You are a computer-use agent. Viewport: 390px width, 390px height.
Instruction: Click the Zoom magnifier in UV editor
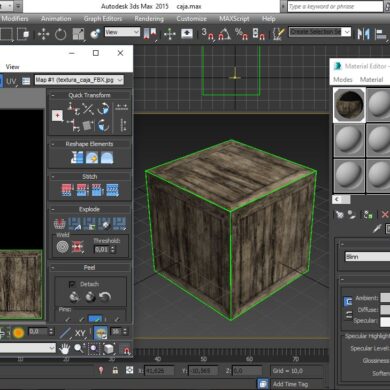click(x=79, y=349)
